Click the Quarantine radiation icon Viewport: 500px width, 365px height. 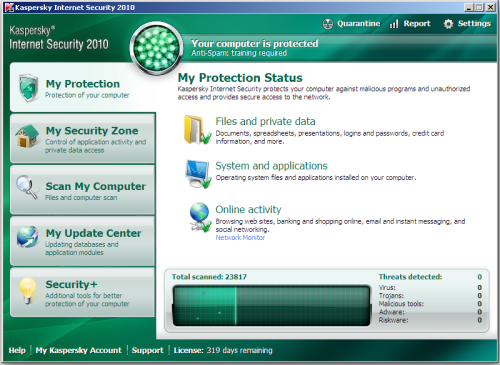coord(328,24)
